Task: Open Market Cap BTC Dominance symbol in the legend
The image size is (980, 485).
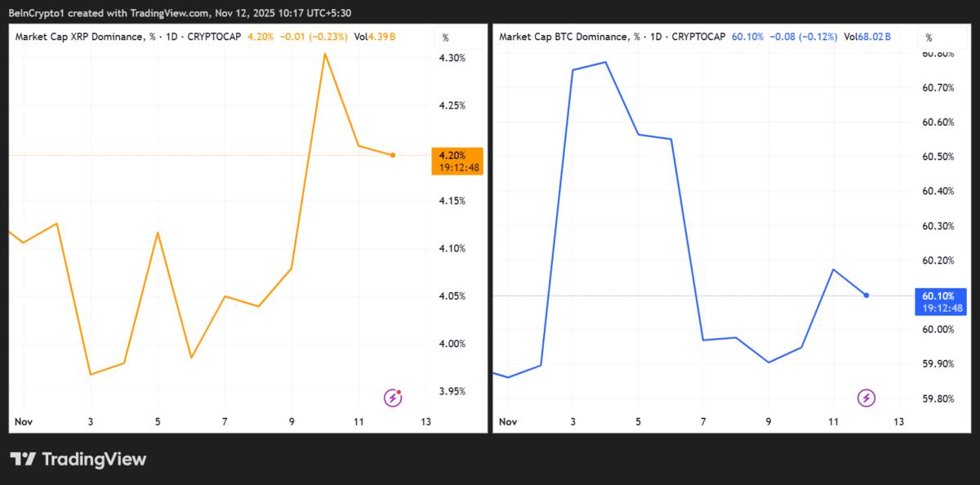Action: coord(568,36)
